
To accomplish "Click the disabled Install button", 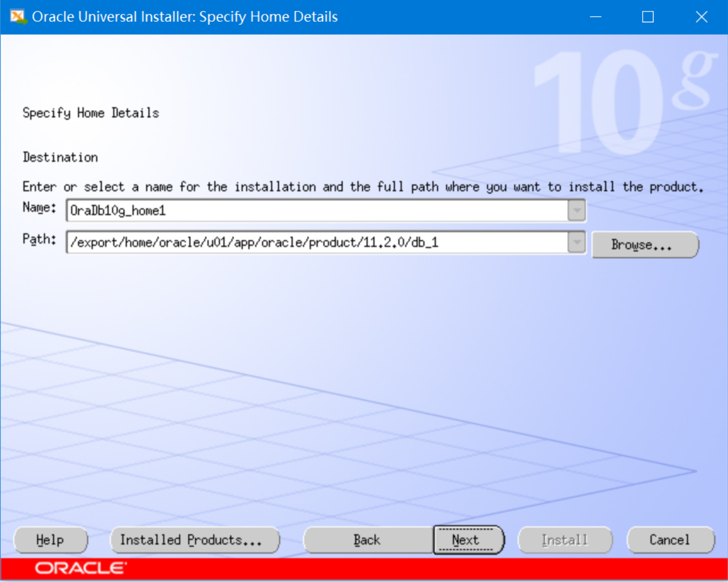I will tap(565, 540).
